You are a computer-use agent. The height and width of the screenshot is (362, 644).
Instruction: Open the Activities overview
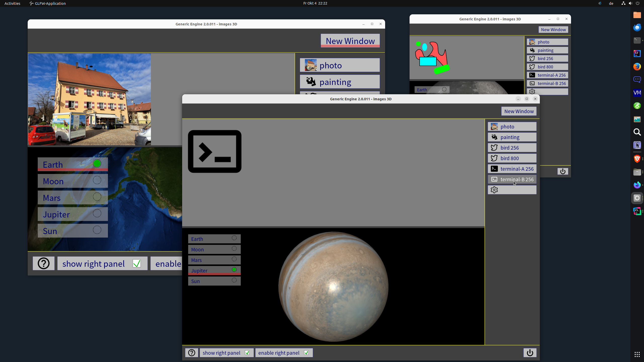[12, 3]
